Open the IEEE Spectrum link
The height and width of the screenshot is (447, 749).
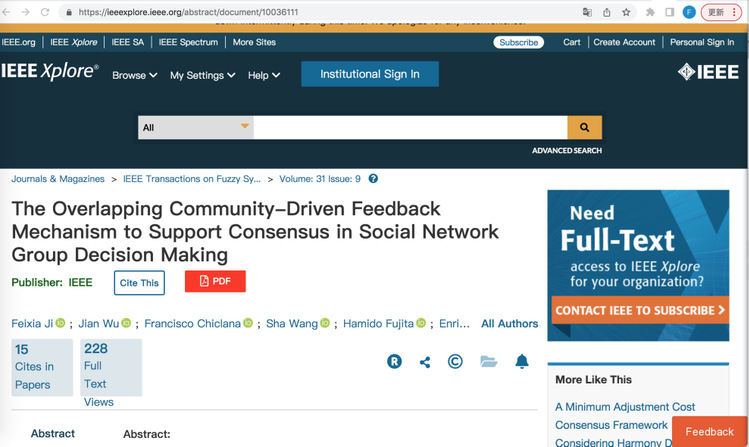click(188, 42)
